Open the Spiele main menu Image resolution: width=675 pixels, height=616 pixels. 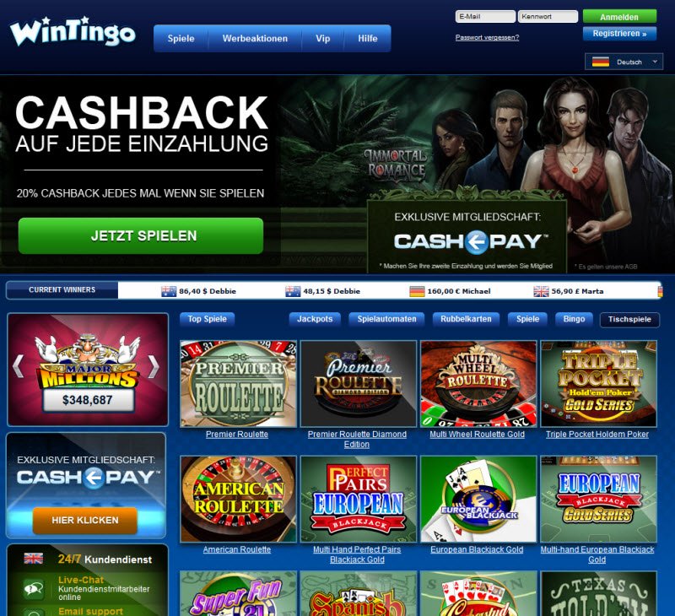181,38
